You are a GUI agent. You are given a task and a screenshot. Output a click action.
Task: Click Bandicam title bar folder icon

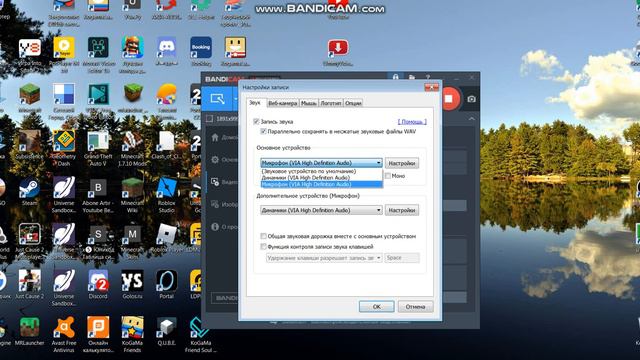point(412,77)
